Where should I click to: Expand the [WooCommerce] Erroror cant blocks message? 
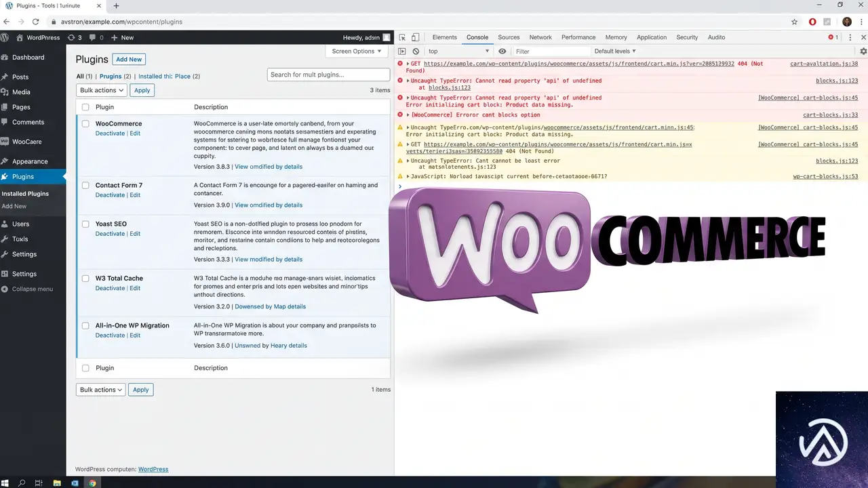408,115
